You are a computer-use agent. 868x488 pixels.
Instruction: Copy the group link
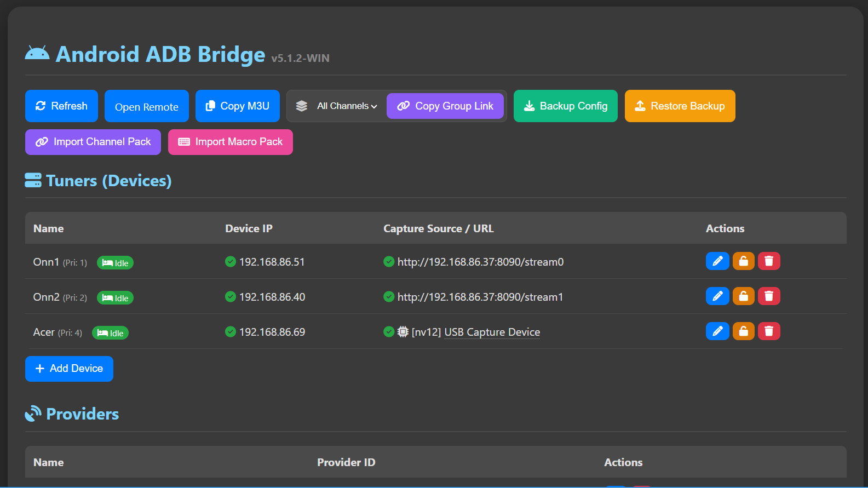[445, 106]
